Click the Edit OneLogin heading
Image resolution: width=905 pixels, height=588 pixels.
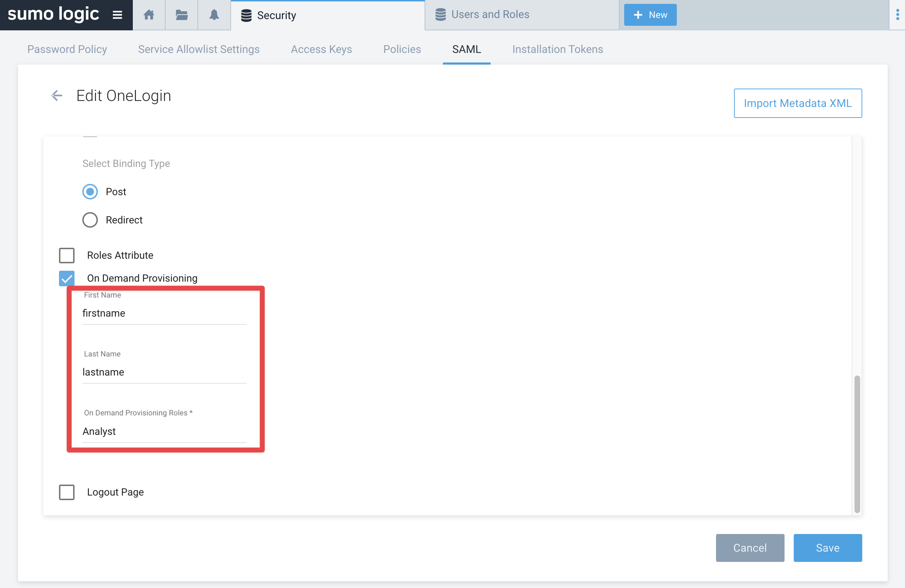click(124, 96)
